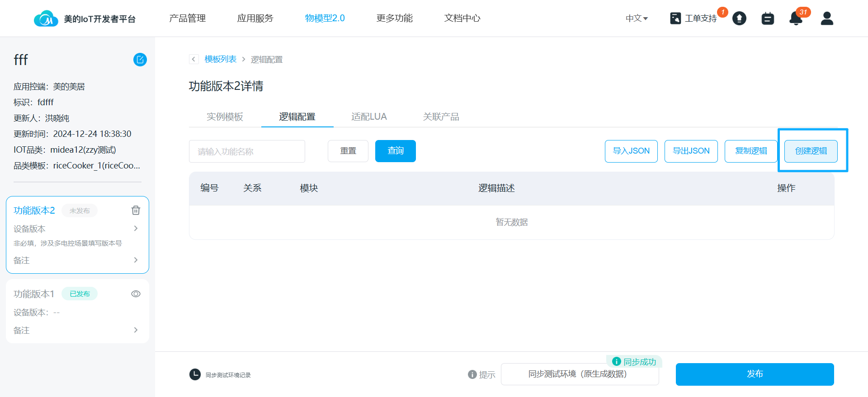Focus the 请输入功能名称 search field
This screenshot has width=868, height=397.
click(x=247, y=151)
